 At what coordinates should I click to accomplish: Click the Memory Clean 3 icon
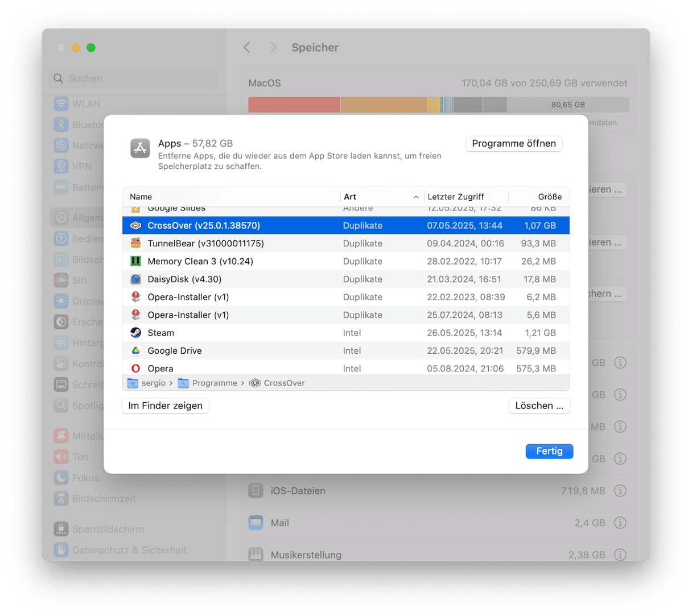click(135, 261)
